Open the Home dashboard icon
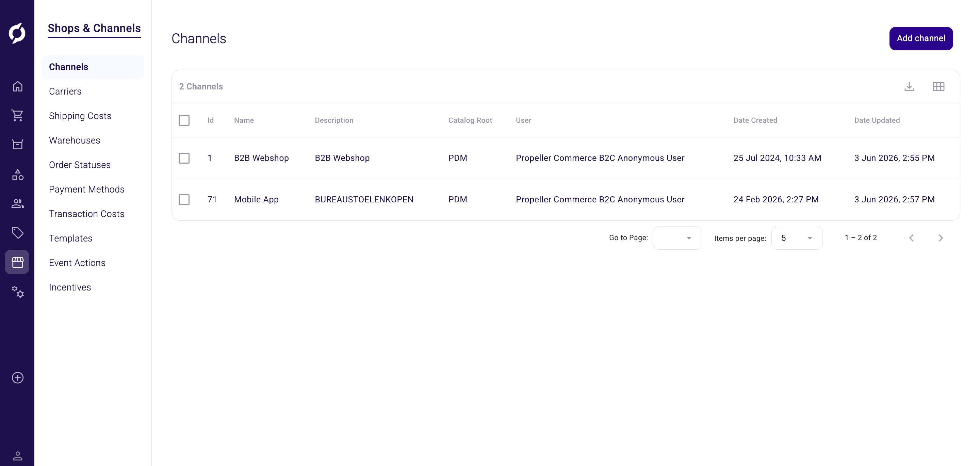This screenshot has width=980, height=466. 17,86
